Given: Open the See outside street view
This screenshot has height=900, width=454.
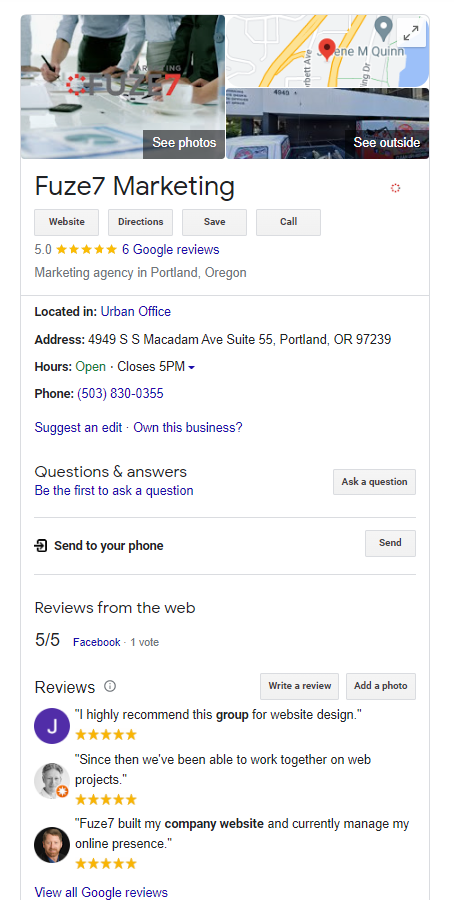Looking at the screenshot, I should coord(386,142).
